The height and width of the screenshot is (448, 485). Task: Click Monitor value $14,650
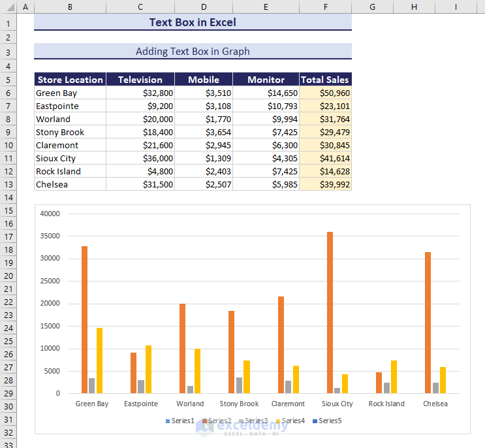(266, 93)
